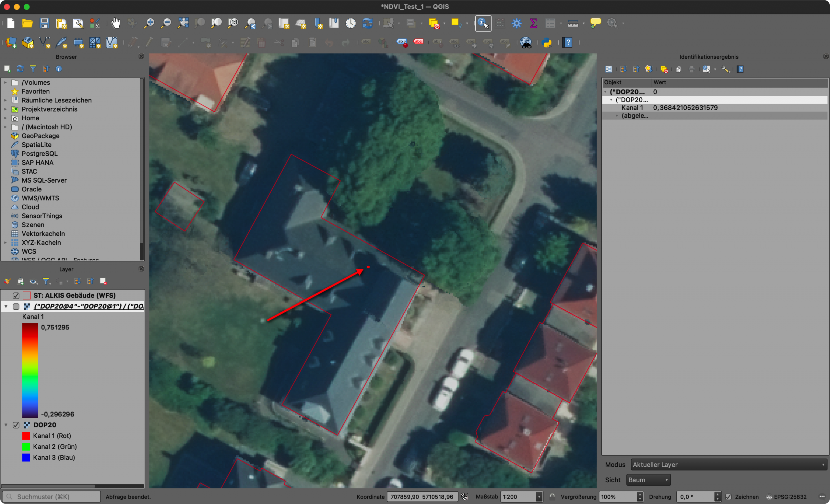Click the Zoom In magnifier tool
The image size is (830, 504).
[x=149, y=23]
